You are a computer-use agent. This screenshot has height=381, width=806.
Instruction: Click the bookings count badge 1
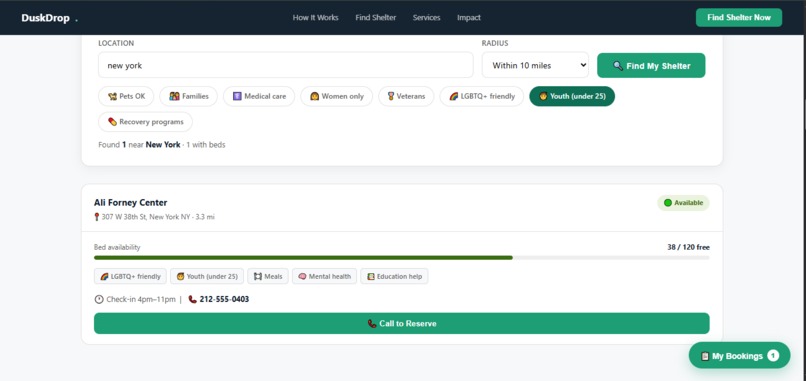(773, 355)
